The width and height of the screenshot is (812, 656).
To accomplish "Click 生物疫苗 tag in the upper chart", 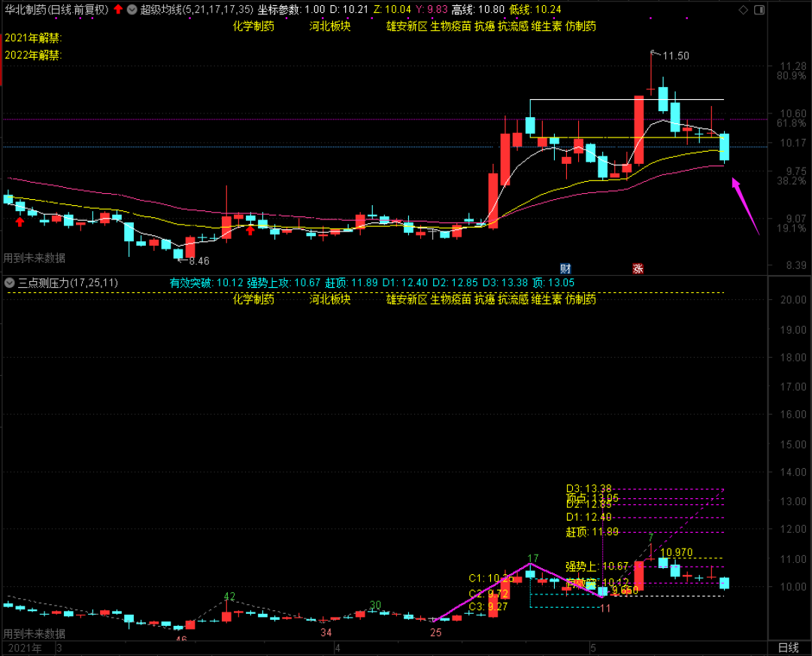I will click(x=450, y=26).
